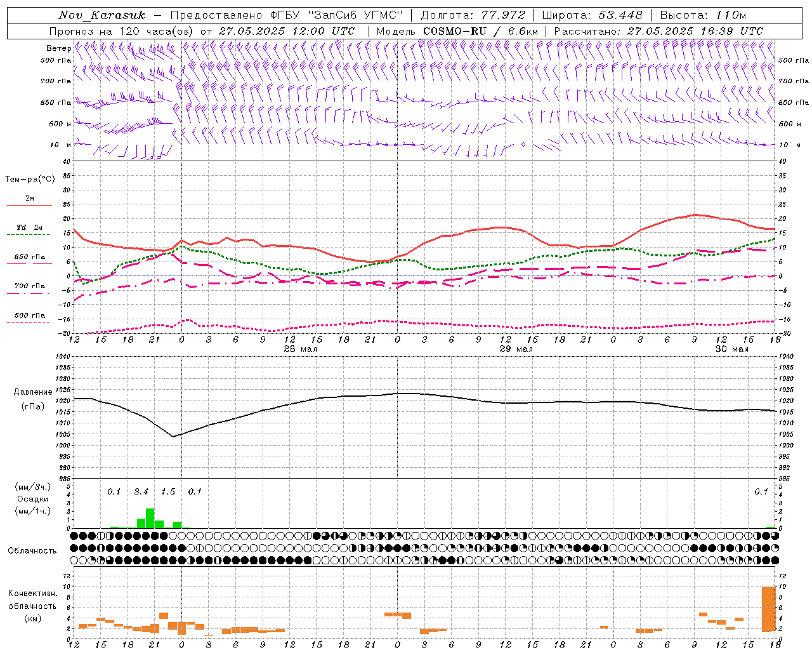Click the '(км)' unit under convective cloudiness
This screenshot has height=650, width=812.
32,618
